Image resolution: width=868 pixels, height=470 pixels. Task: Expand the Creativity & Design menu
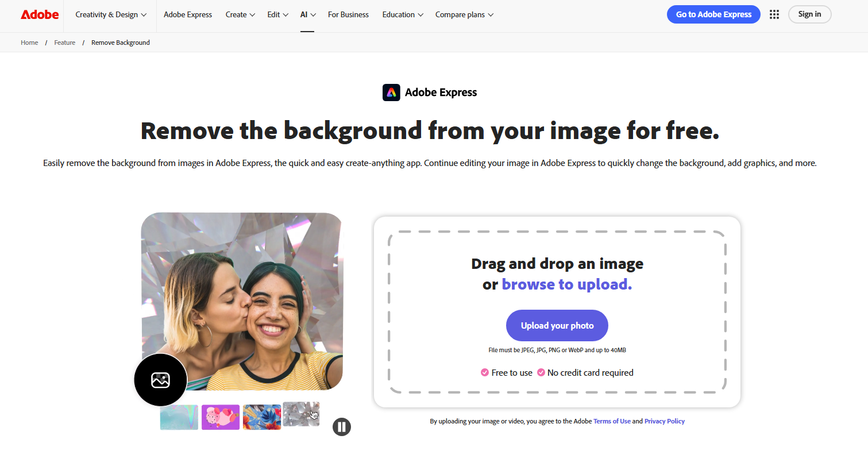click(x=111, y=14)
